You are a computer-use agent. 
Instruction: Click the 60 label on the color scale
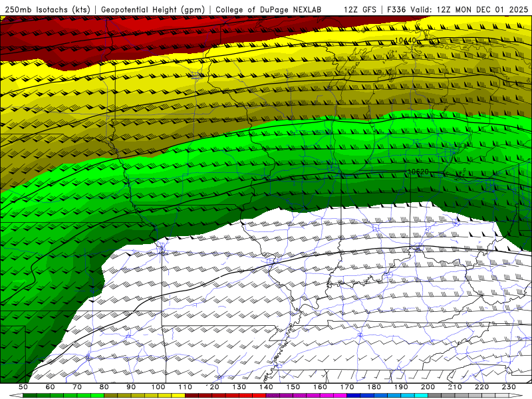(x=50, y=387)
